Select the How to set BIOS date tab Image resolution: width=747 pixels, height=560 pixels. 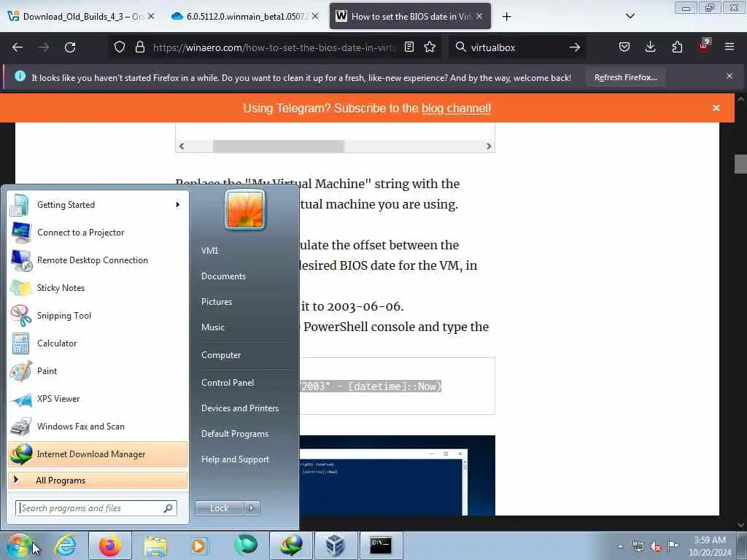410,16
